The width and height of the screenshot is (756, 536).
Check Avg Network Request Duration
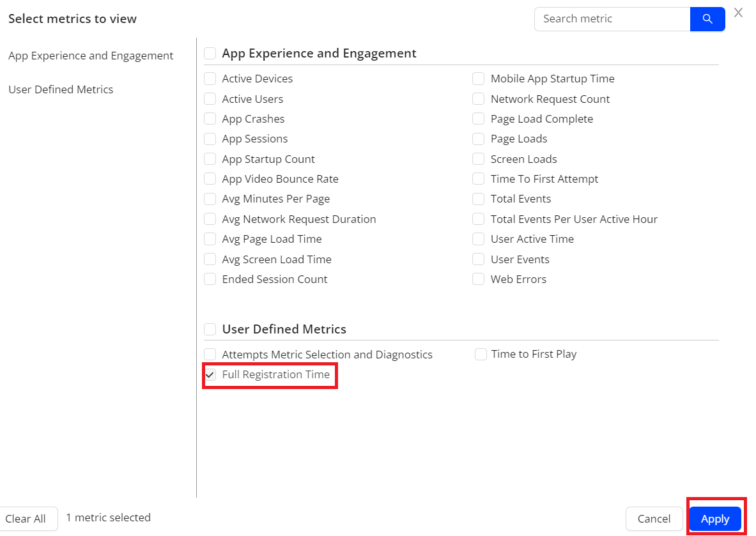210,219
